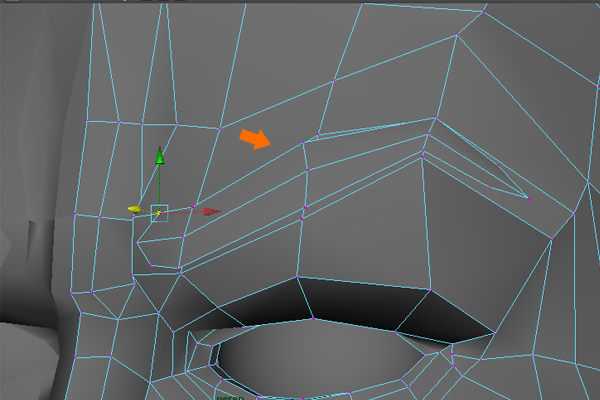Grab the red X-axis move manipulator arrow
The image size is (600, 400).
point(212,211)
